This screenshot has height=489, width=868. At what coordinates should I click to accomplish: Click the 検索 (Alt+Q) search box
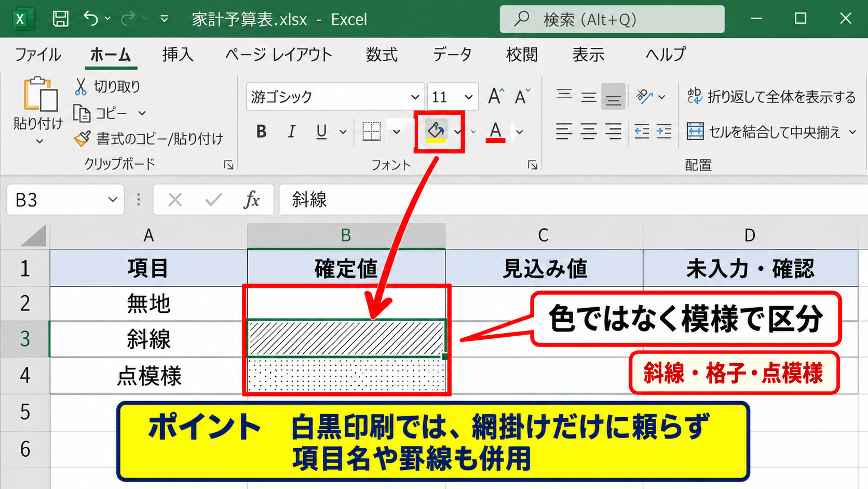coord(612,19)
